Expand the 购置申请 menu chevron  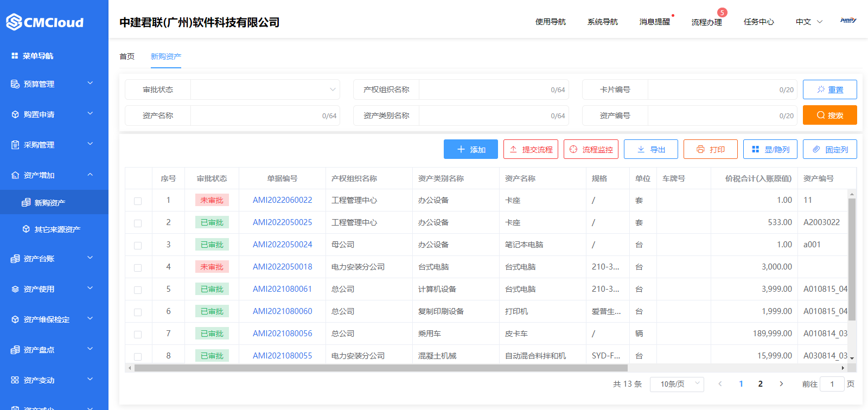pos(90,113)
